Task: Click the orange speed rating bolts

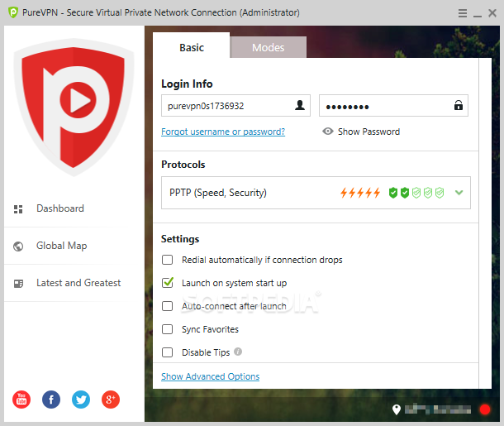Action: (360, 193)
